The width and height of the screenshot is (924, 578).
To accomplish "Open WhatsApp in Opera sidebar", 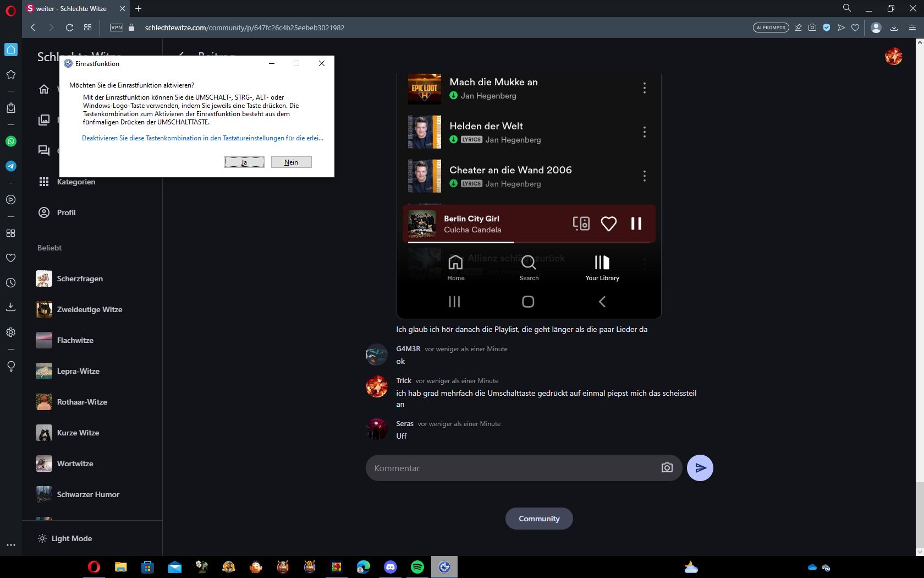I will tap(11, 141).
